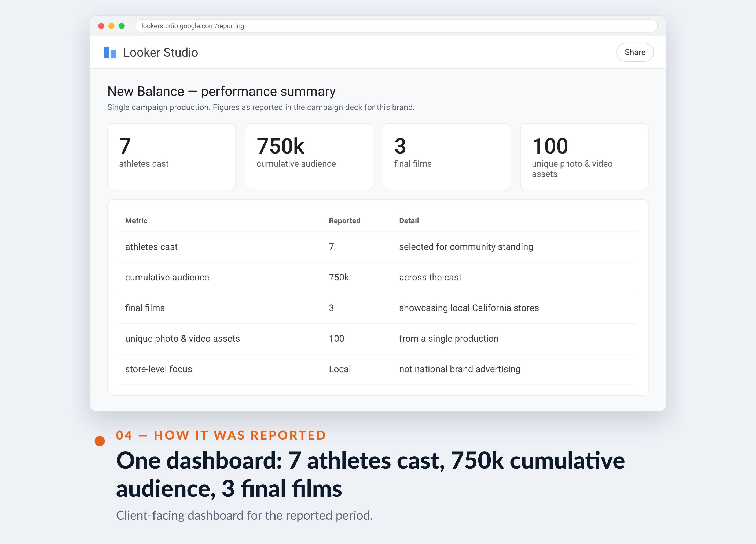Click the reported value 7 in table
The width and height of the screenshot is (756, 544).
click(x=331, y=247)
